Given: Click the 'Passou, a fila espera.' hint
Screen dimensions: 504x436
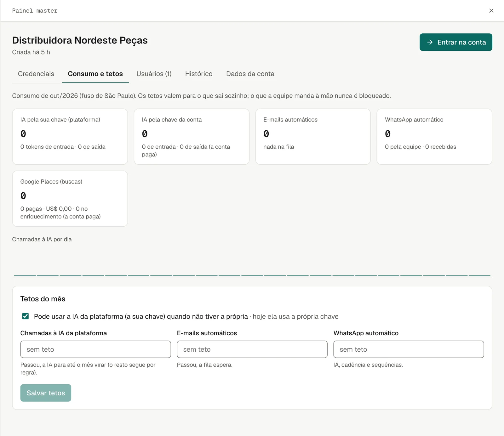Looking at the screenshot, I should pos(204,365).
